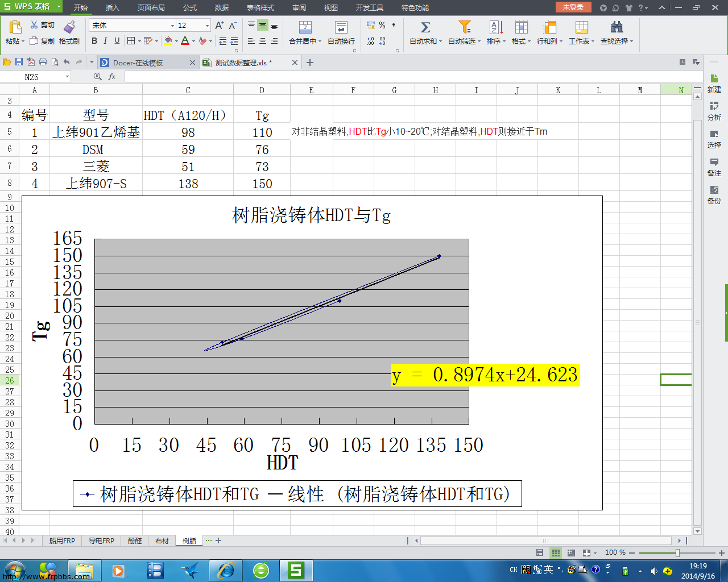This screenshot has height=582, width=728.
Task: Toggle underline formatting
Action: tap(116, 41)
